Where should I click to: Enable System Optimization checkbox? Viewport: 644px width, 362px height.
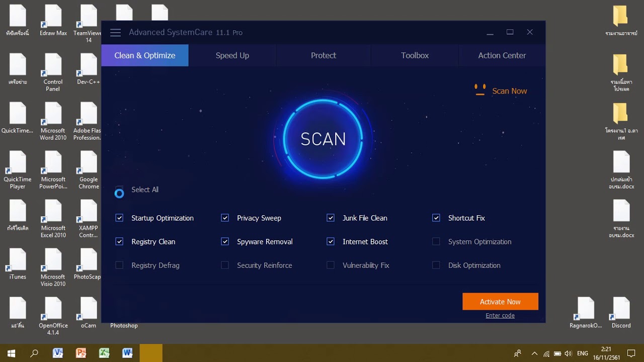436,241
